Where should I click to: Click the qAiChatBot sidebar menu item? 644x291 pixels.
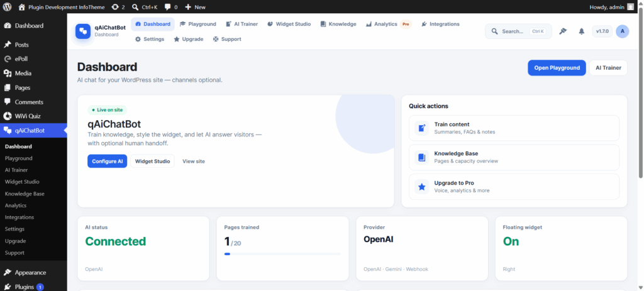pyautogui.click(x=33, y=131)
